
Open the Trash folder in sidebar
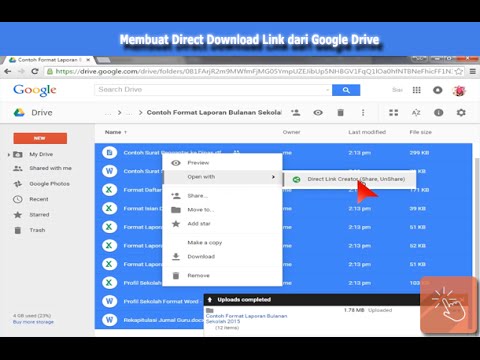pyautogui.click(x=37, y=230)
